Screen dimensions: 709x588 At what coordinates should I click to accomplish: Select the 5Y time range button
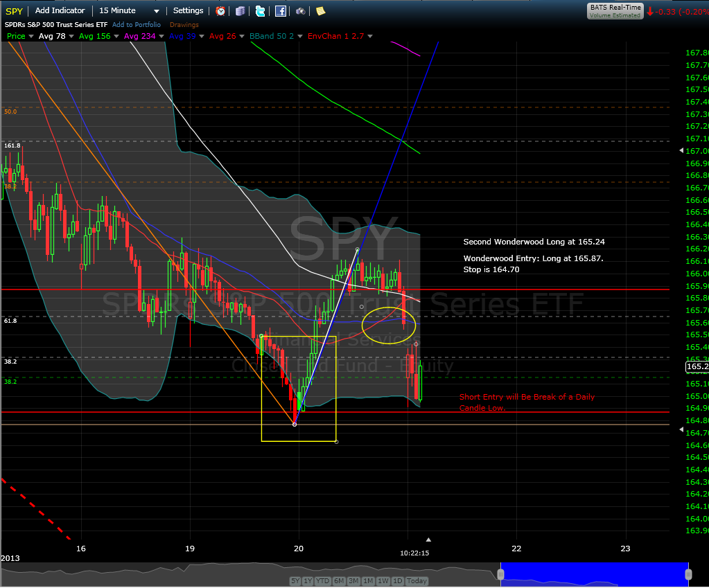[x=295, y=581]
